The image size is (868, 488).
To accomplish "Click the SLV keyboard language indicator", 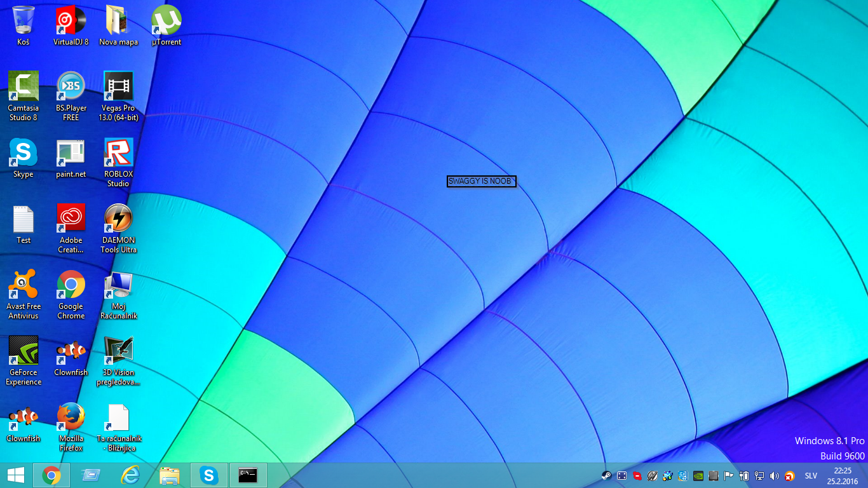I will point(811,475).
